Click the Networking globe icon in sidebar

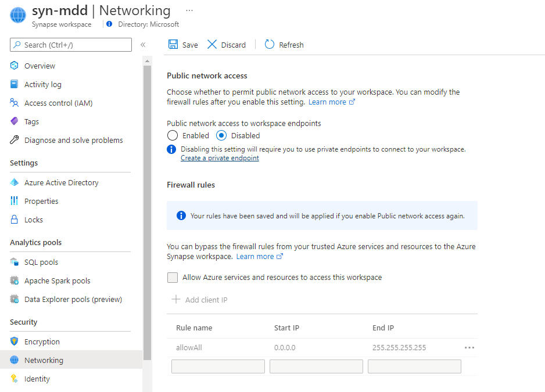pos(15,359)
